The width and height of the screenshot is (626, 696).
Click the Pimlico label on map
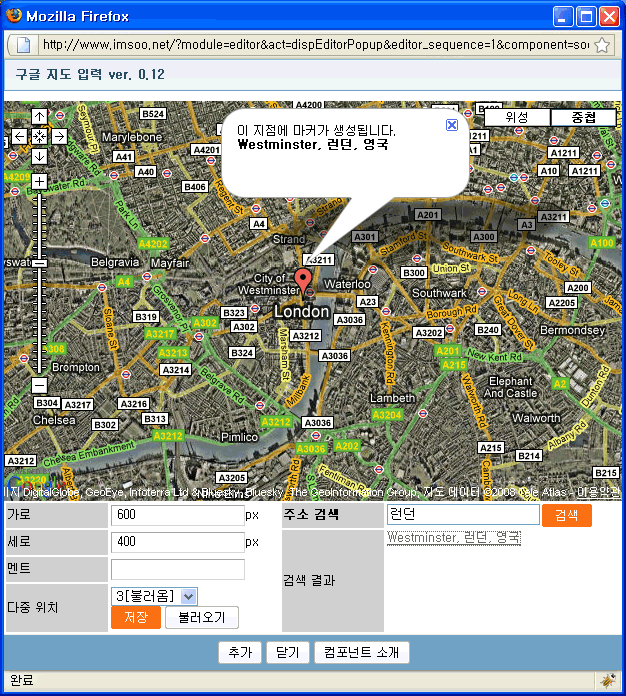point(239,437)
